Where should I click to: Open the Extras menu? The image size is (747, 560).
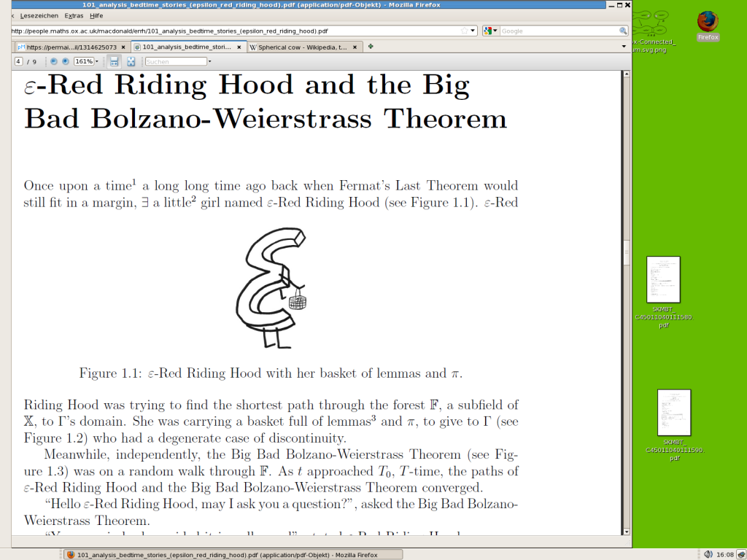point(74,15)
